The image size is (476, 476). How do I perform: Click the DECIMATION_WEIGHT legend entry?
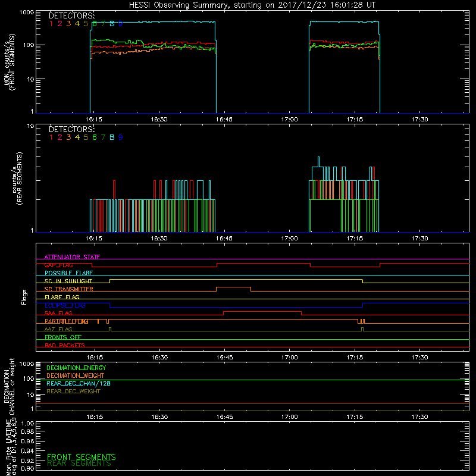tap(76, 376)
